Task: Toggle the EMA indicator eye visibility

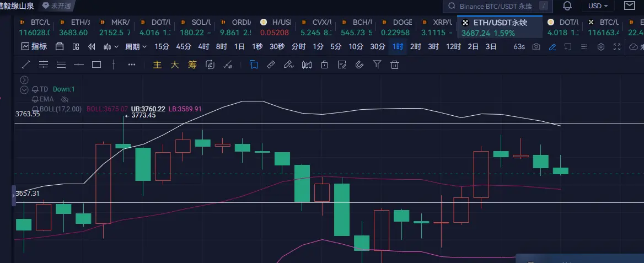Action: (65, 99)
